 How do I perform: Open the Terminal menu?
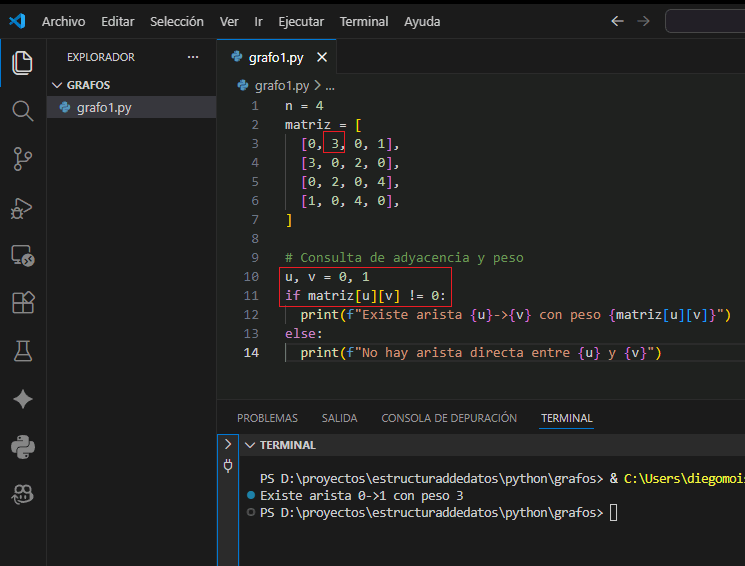pos(364,21)
